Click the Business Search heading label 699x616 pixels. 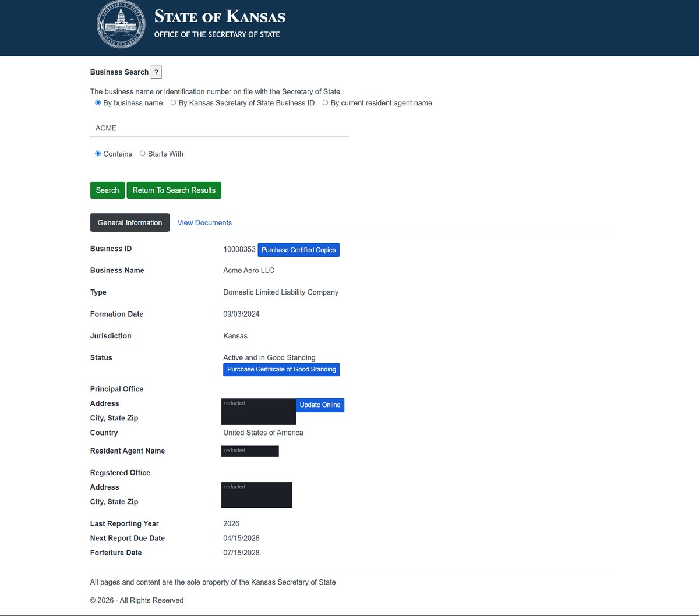pyautogui.click(x=119, y=72)
